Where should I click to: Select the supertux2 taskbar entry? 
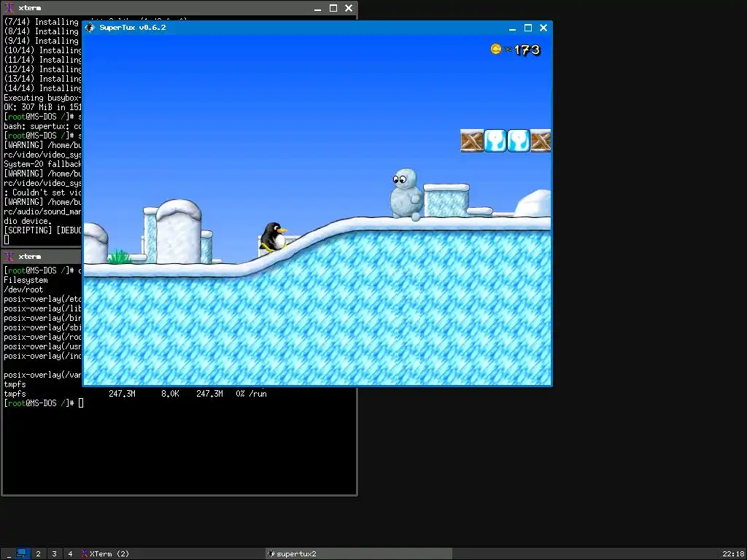pos(359,554)
